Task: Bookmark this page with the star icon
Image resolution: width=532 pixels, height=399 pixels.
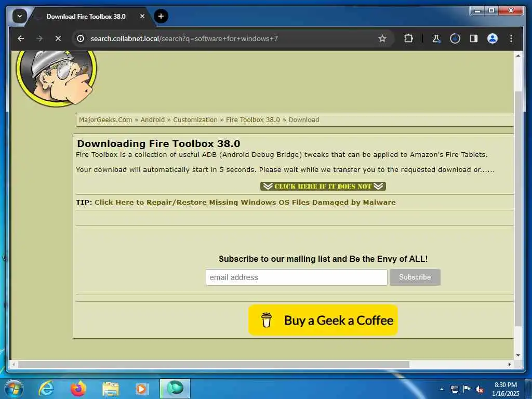Action: (382, 38)
